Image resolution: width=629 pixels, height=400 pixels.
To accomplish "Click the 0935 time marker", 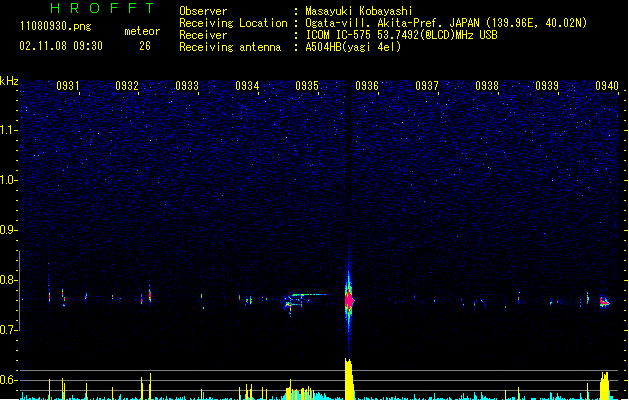I will click(307, 86).
